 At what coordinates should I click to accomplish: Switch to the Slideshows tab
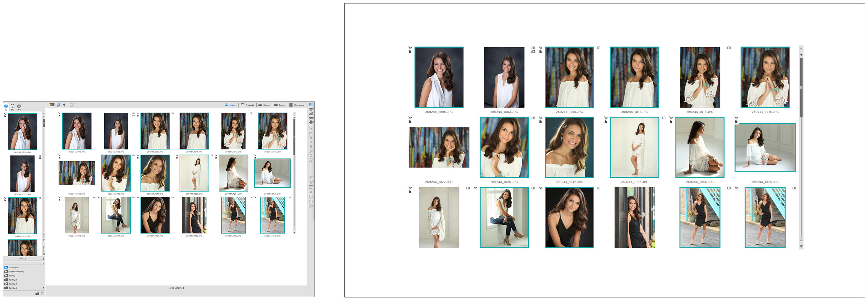(x=297, y=105)
